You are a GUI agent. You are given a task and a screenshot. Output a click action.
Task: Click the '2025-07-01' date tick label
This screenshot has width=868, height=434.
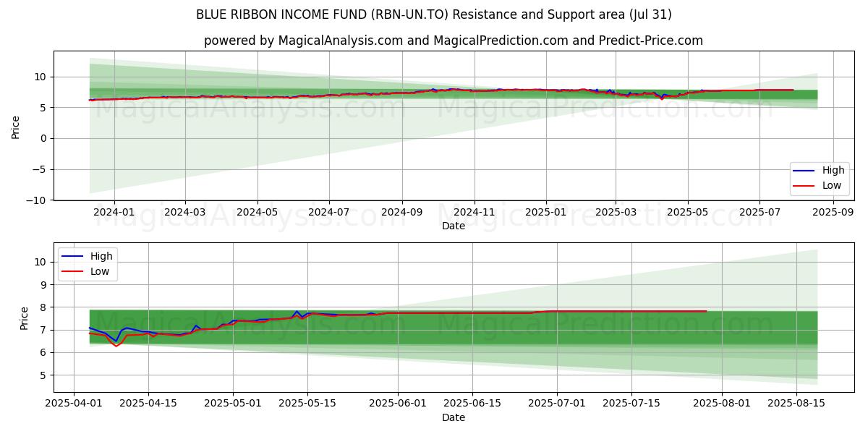click(x=557, y=405)
